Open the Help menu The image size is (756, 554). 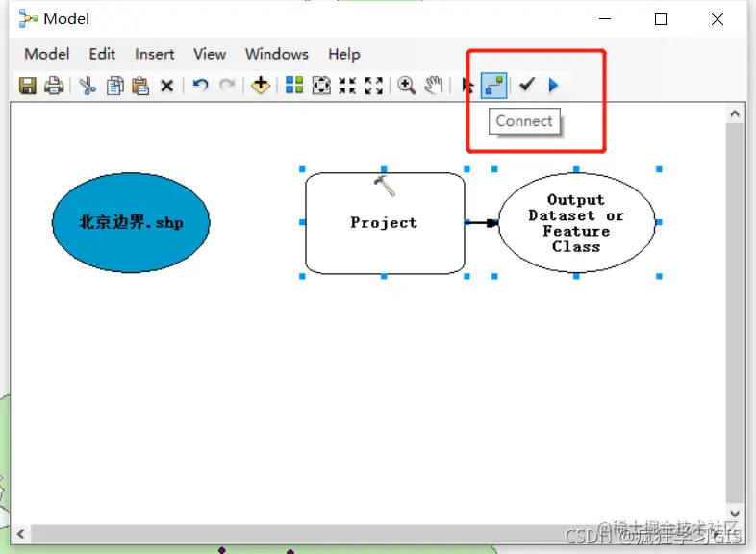click(344, 54)
